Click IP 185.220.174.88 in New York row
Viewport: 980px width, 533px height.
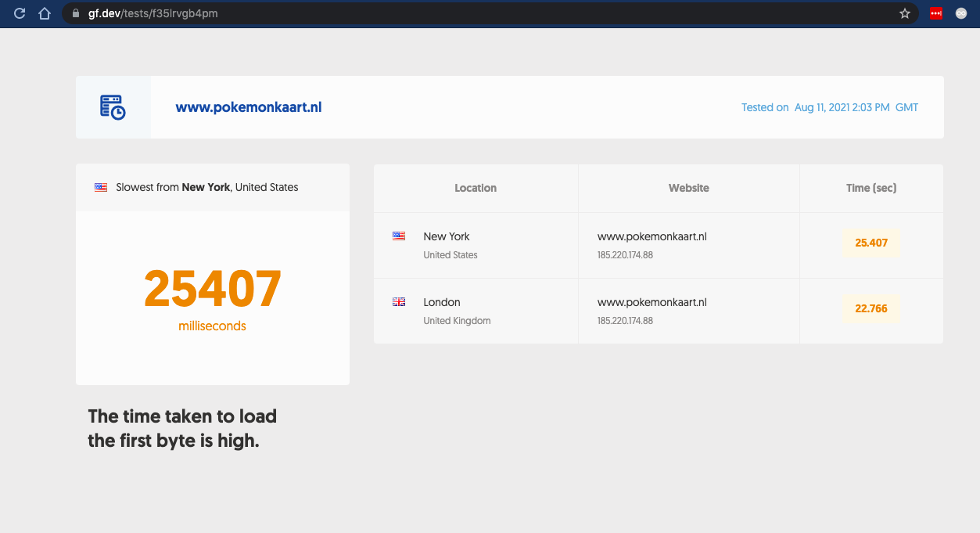[x=625, y=255]
